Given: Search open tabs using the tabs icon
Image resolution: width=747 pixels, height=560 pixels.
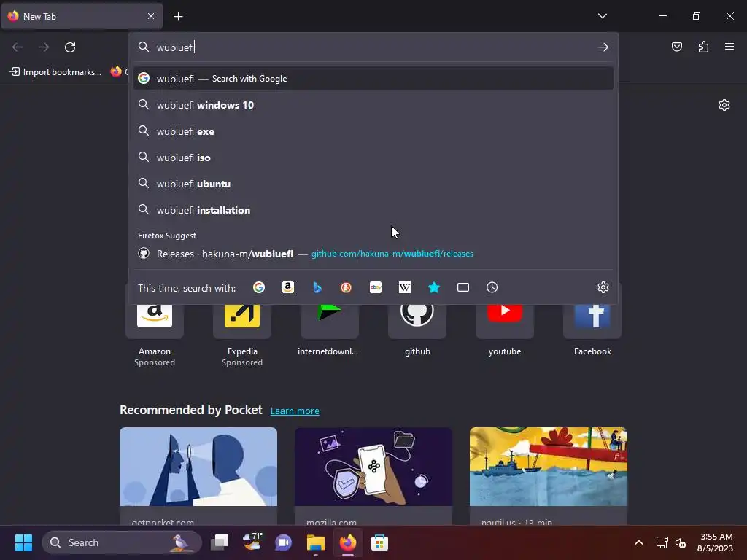Looking at the screenshot, I should point(463,287).
